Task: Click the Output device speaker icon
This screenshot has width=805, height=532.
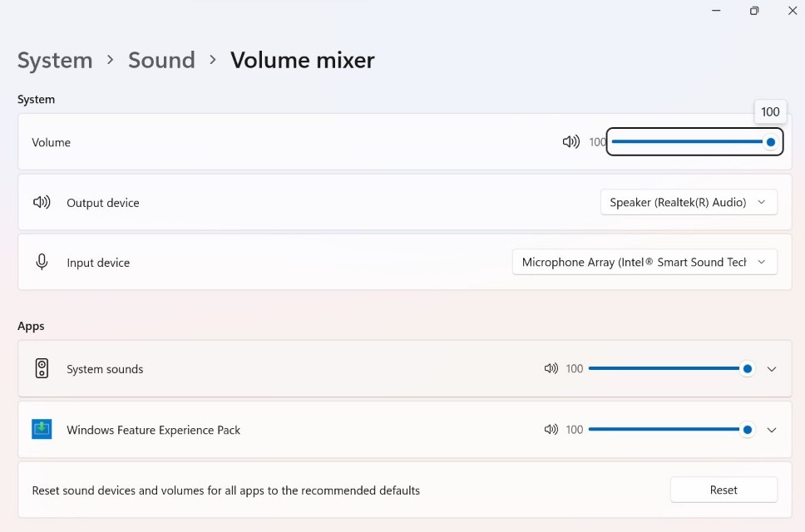Action: (42, 202)
